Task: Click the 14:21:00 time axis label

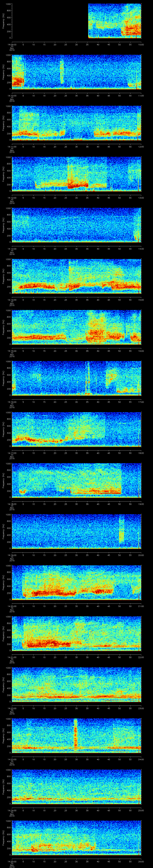Action: (12, 657)
